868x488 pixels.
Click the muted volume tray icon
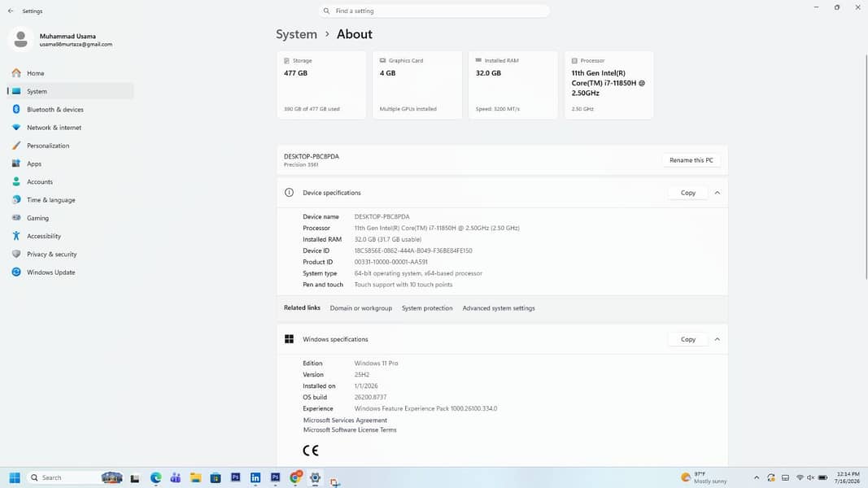[811, 477]
